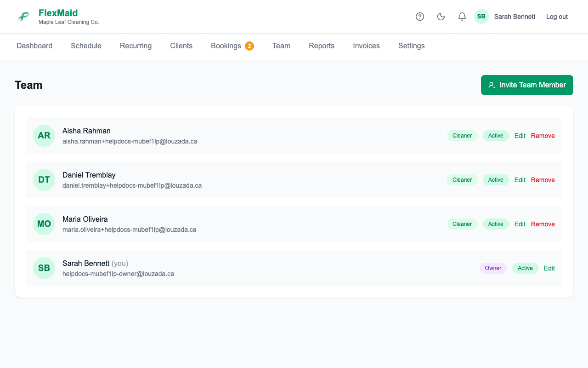The image size is (588, 368).
Task: Toggle dark mode moon icon
Action: point(441,17)
